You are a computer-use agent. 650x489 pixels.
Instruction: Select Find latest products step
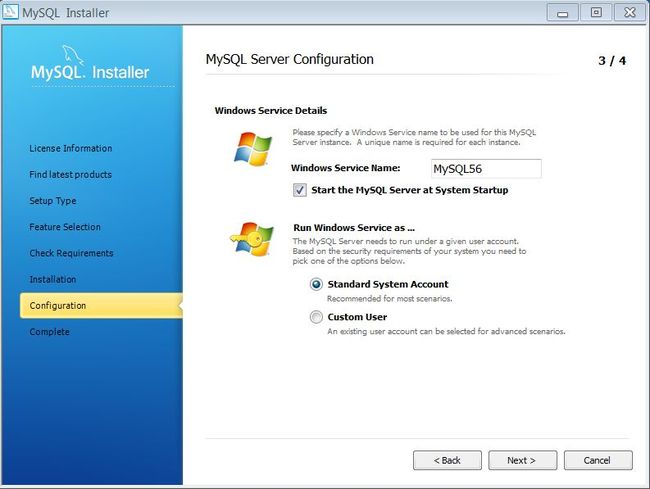coord(70,174)
